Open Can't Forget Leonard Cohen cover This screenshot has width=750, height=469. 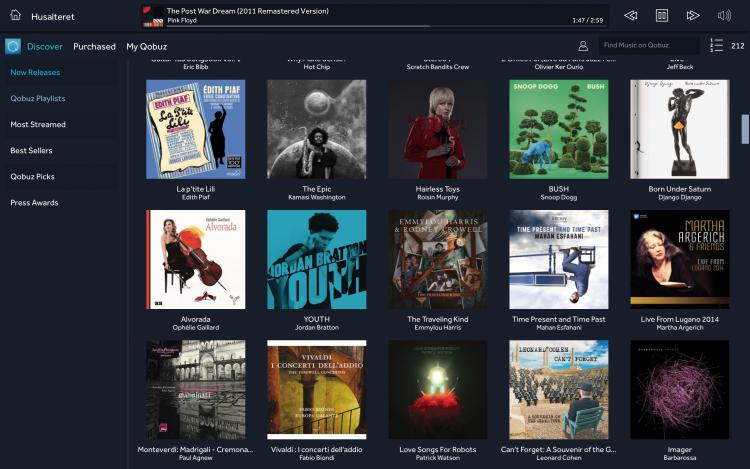[559, 390]
